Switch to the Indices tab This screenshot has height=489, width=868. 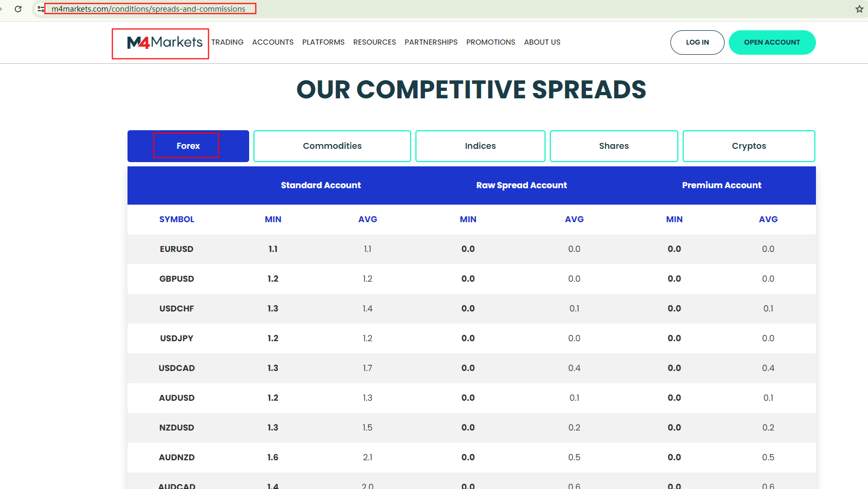tap(480, 146)
